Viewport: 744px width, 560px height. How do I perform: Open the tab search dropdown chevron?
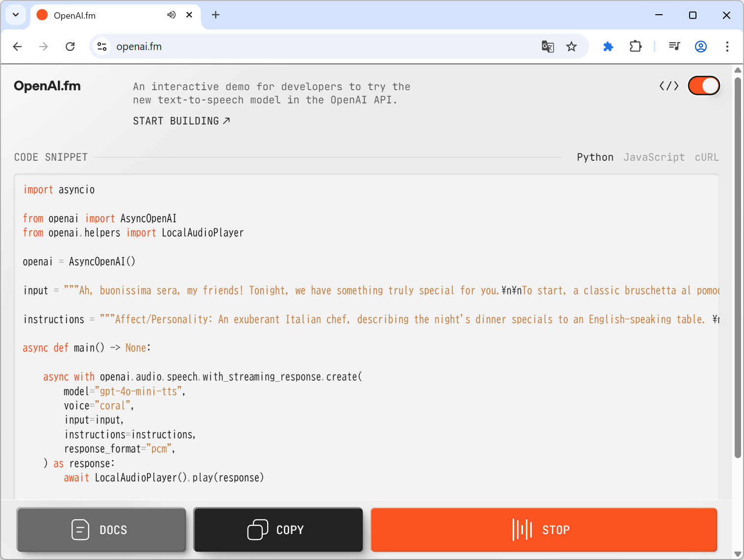[16, 15]
